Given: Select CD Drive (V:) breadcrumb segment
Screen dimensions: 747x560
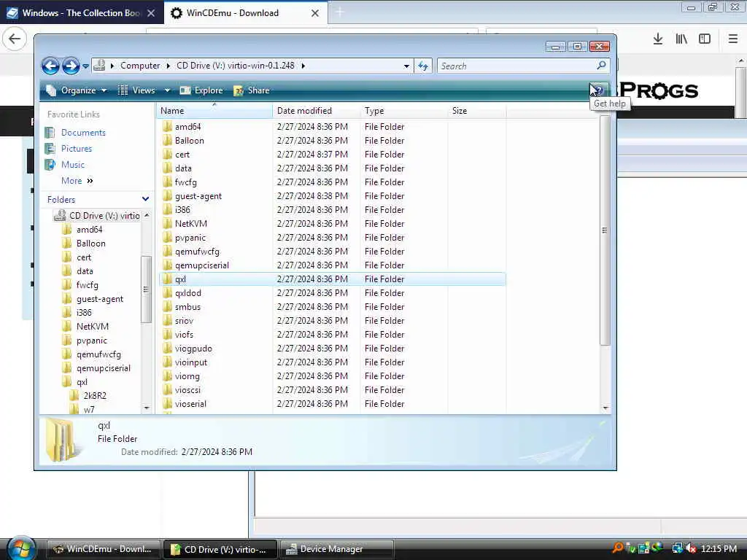Looking at the screenshot, I should point(236,66).
